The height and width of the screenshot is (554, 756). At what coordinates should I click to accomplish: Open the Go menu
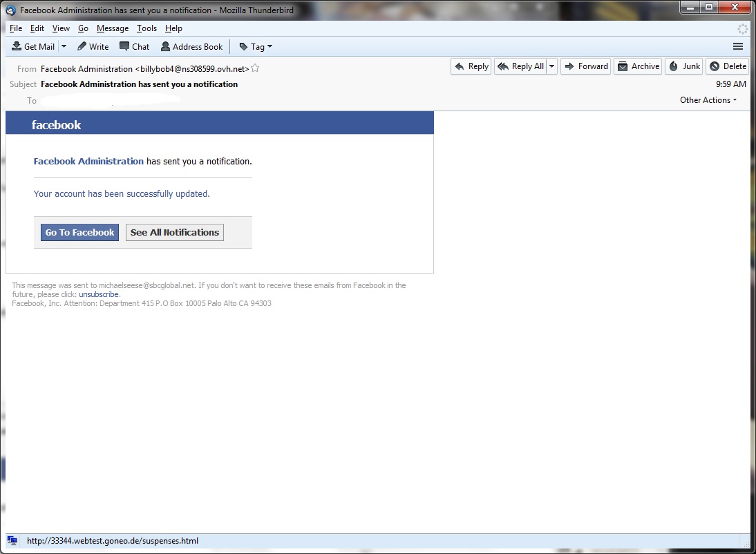(83, 28)
